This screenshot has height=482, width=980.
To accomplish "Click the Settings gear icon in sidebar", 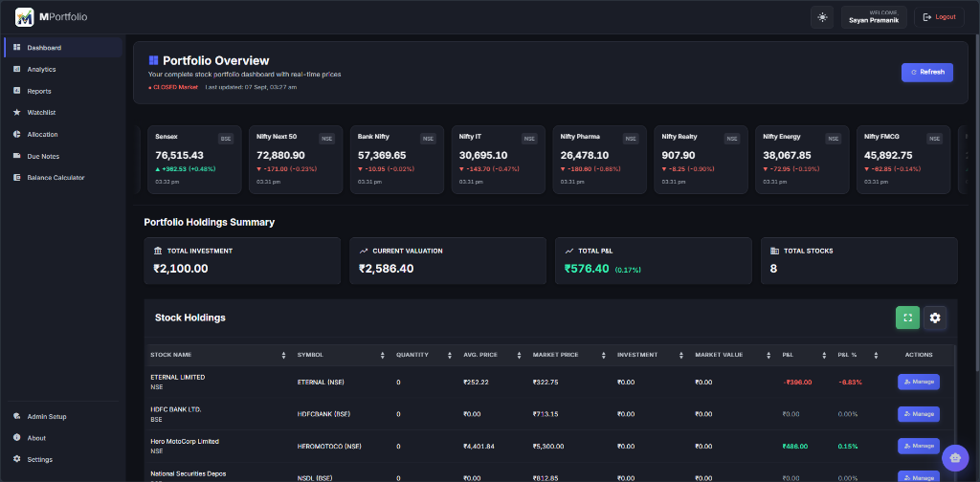I will [x=17, y=459].
